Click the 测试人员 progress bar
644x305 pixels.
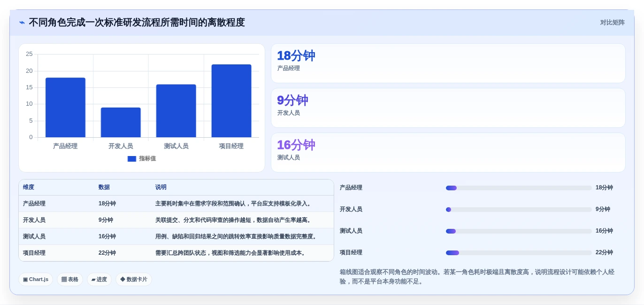coord(519,231)
